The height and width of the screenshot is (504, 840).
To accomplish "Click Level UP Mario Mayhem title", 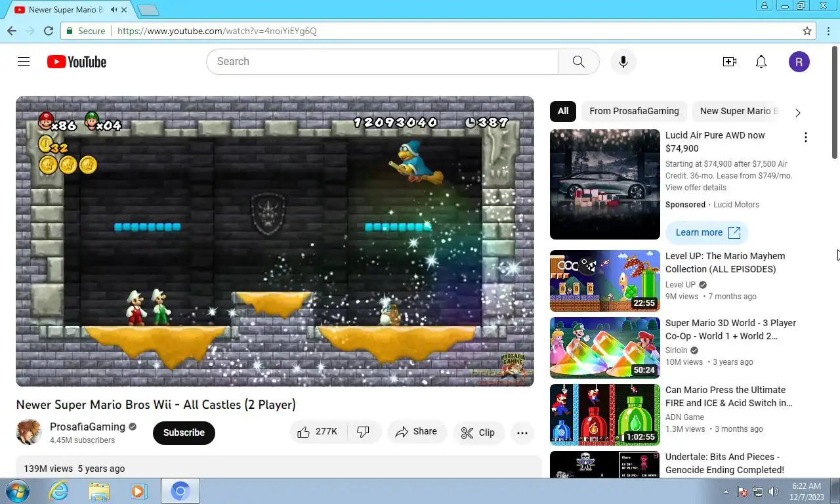I will coord(725,262).
